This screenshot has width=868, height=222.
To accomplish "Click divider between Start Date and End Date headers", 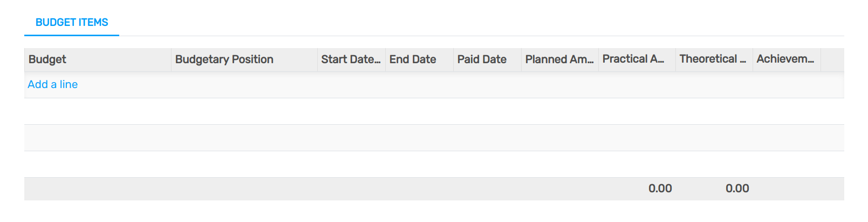I will pyautogui.click(x=385, y=59).
